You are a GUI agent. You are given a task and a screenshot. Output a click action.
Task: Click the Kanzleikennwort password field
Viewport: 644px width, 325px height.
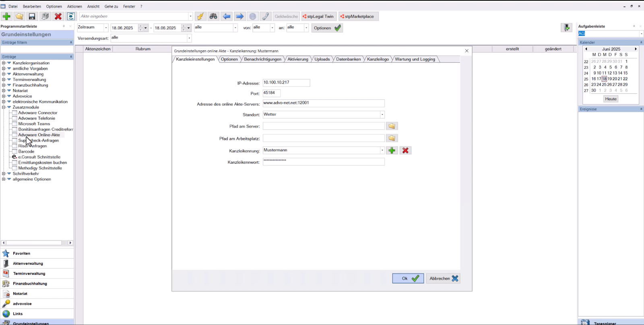[324, 162]
